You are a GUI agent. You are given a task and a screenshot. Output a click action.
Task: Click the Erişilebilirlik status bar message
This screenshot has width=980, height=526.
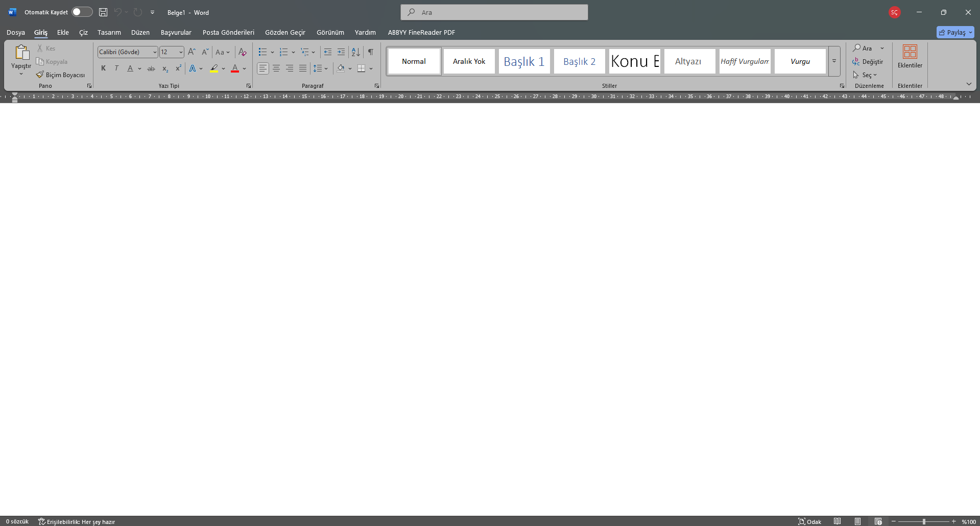point(77,521)
